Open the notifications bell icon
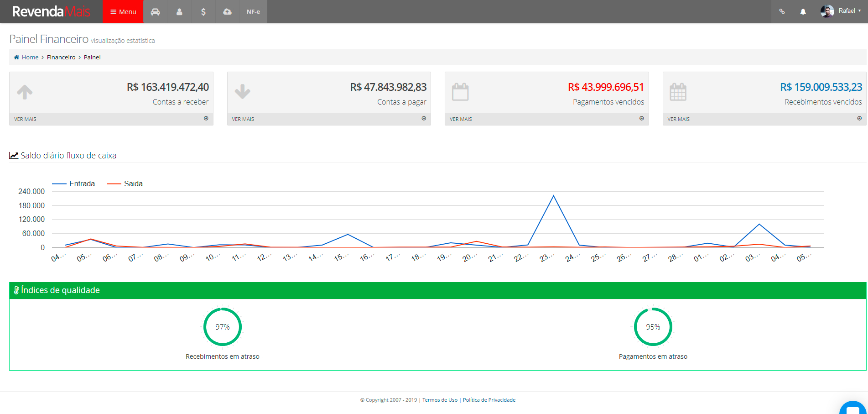This screenshot has height=414, width=868. click(x=803, y=11)
